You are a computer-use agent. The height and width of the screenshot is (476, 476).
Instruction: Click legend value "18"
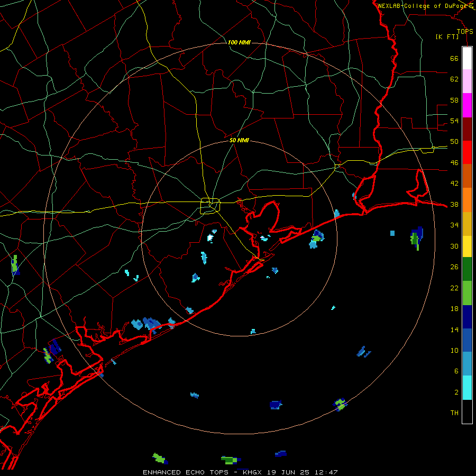coord(454,309)
